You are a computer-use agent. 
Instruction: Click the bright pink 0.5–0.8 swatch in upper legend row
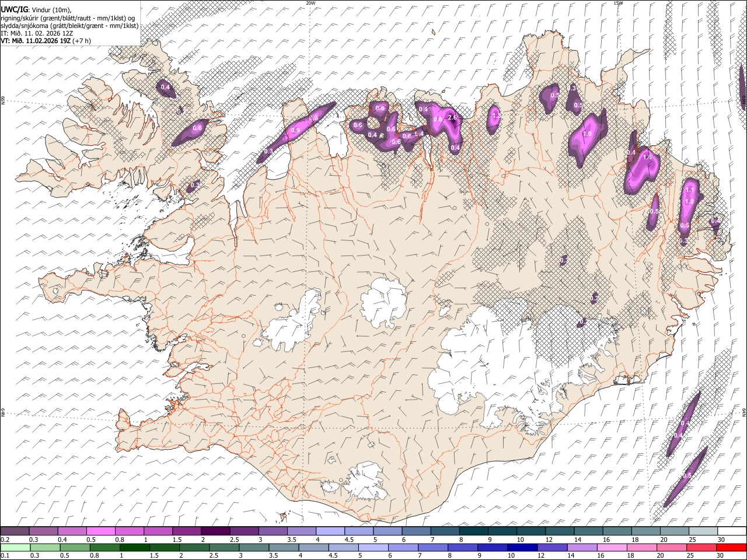(101, 531)
